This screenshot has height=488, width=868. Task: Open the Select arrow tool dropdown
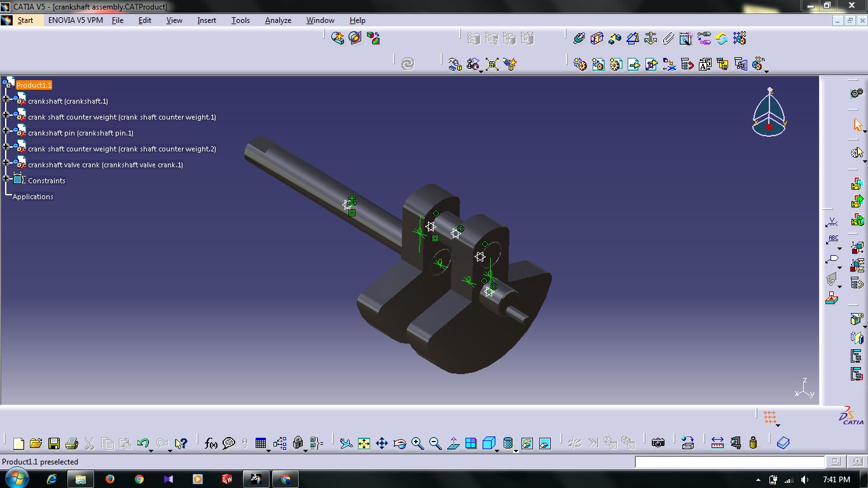point(865,132)
